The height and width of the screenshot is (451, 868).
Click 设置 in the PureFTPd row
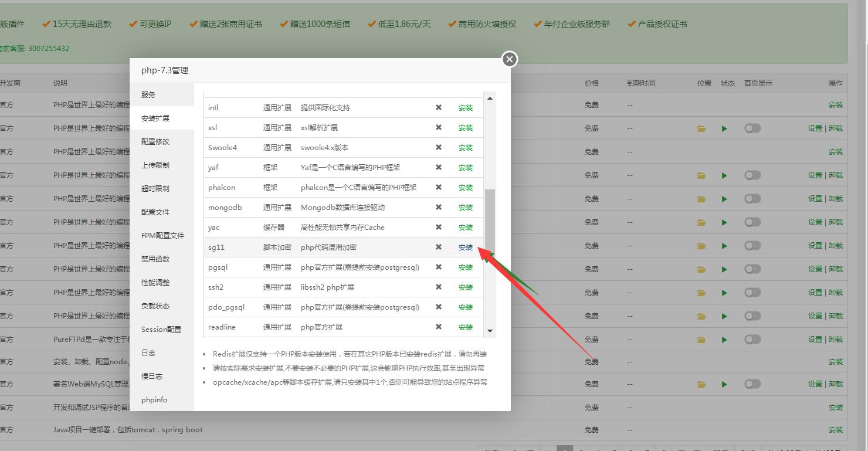815,339
